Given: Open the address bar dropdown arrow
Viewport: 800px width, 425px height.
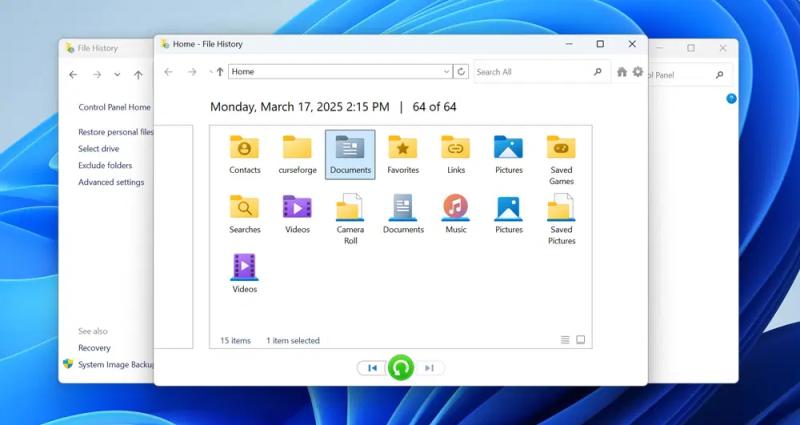Looking at the screenshot, I should point(446,72).
